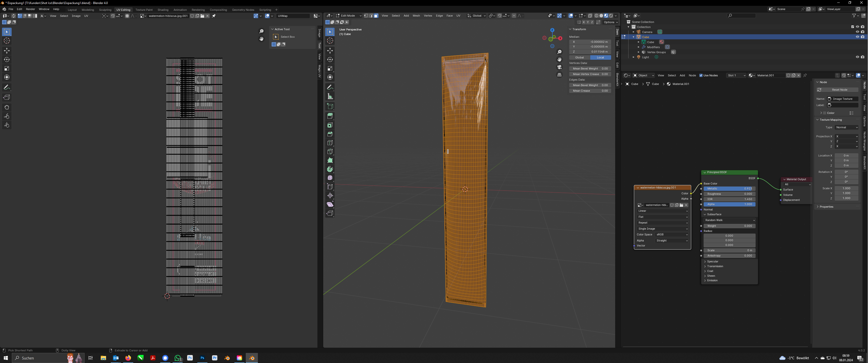The image size is (868, 363).
Task: Switch Transform to Global coordinates
Action: [580, 57]
